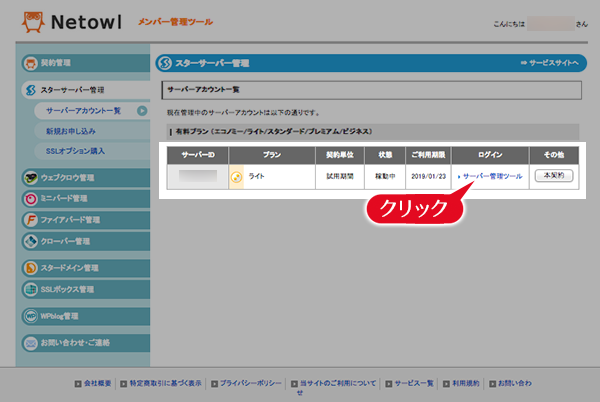The height and width of the screenshot is (402, 600).
Task: Click the スタードメイン管理 orange icon
Action: point(31,268)
